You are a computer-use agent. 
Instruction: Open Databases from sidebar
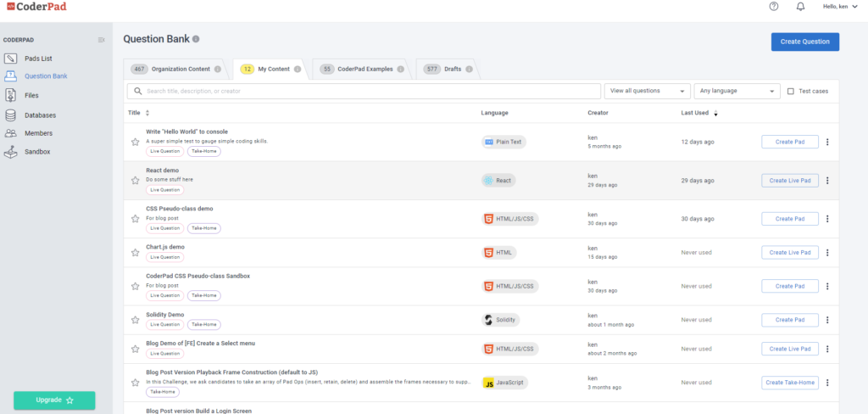pyautogui.click(x=40, y=115)
